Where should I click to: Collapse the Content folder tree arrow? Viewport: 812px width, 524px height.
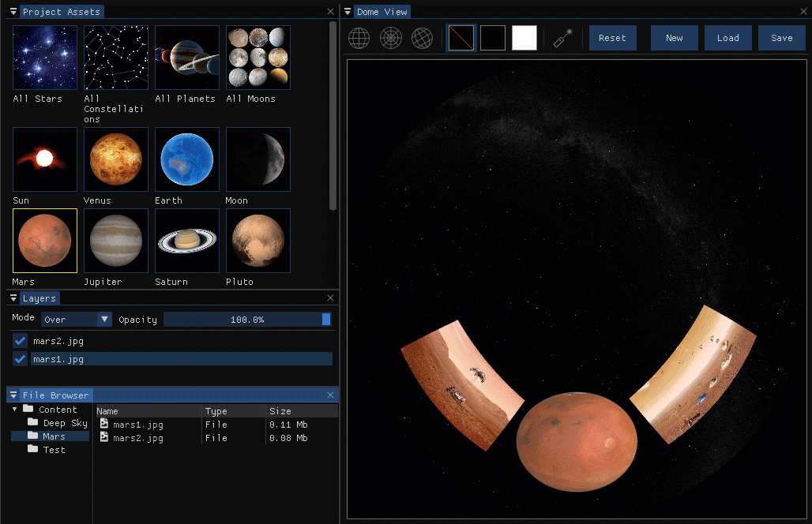[x=14, y=409]
